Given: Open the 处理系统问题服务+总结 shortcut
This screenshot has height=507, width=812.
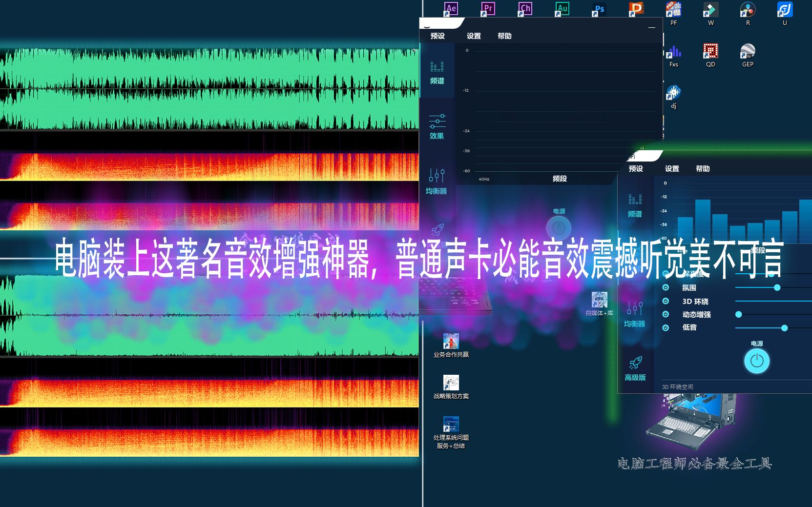Looking at the screenshot, I should tap(451, 432).
